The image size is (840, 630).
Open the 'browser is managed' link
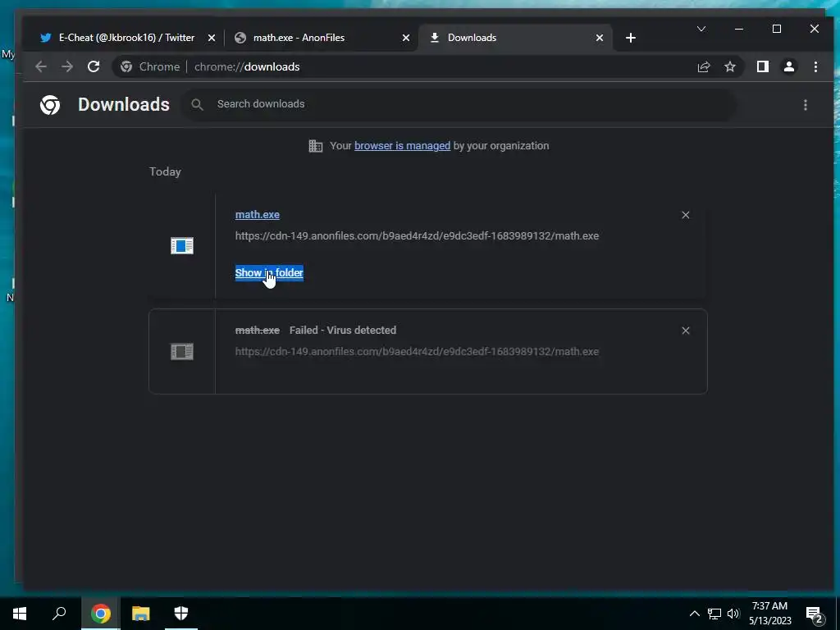click(402, 146)
